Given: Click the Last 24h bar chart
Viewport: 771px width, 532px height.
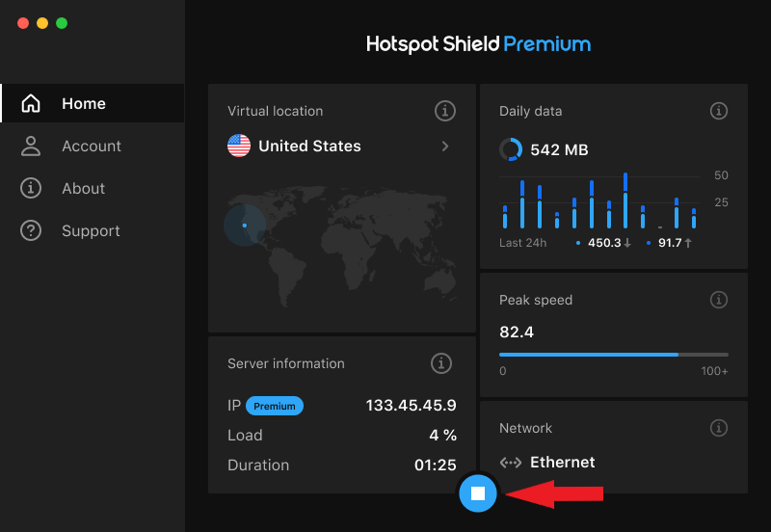Looking at the screenshot, I should click(599, 200).
